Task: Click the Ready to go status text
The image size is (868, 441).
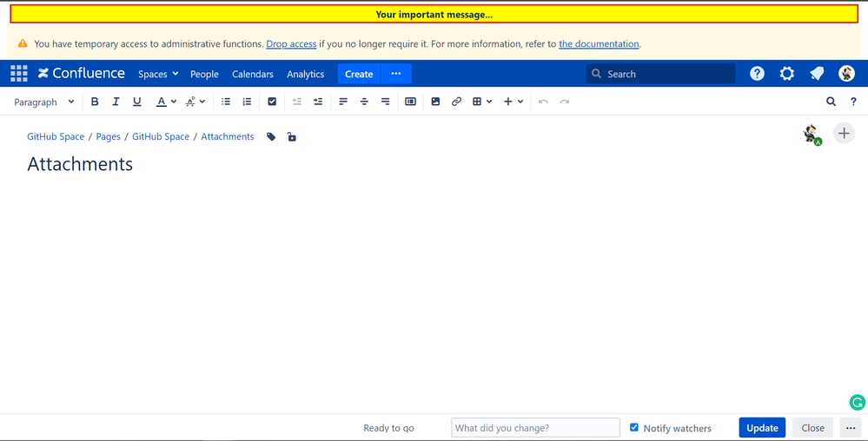Action: pos(388,428)
